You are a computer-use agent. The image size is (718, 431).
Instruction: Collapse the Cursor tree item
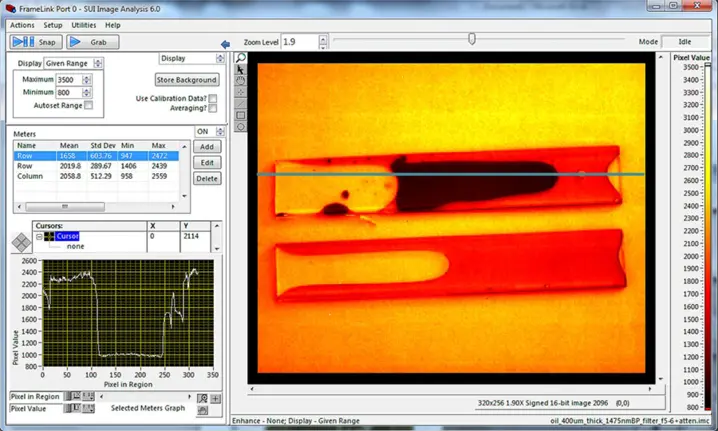[x=38, y=236]
